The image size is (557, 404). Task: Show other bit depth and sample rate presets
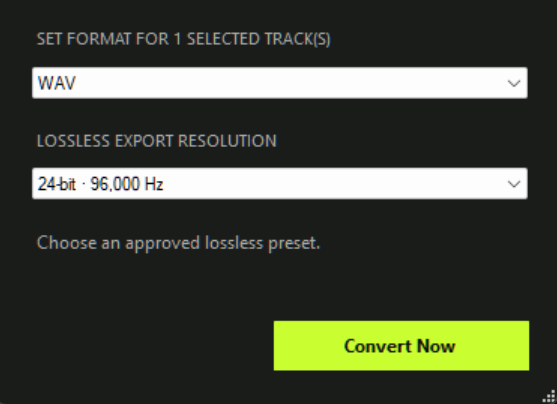point(280,183)
